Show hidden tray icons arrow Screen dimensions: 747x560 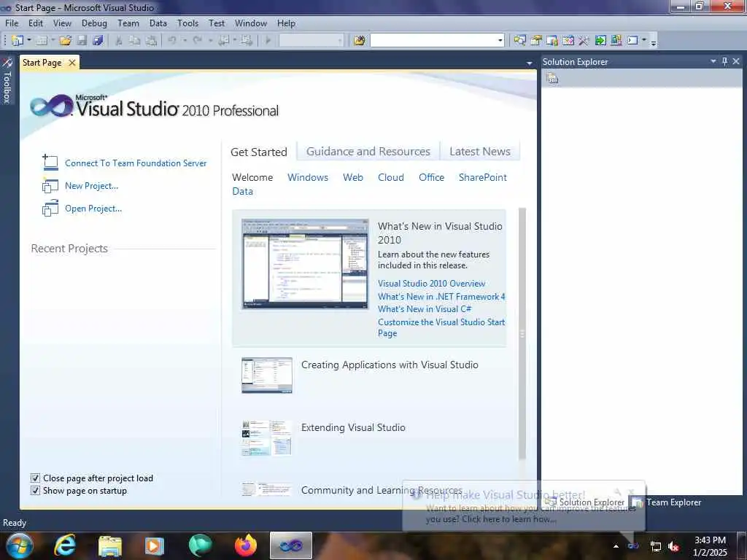[x=616, y=546]
